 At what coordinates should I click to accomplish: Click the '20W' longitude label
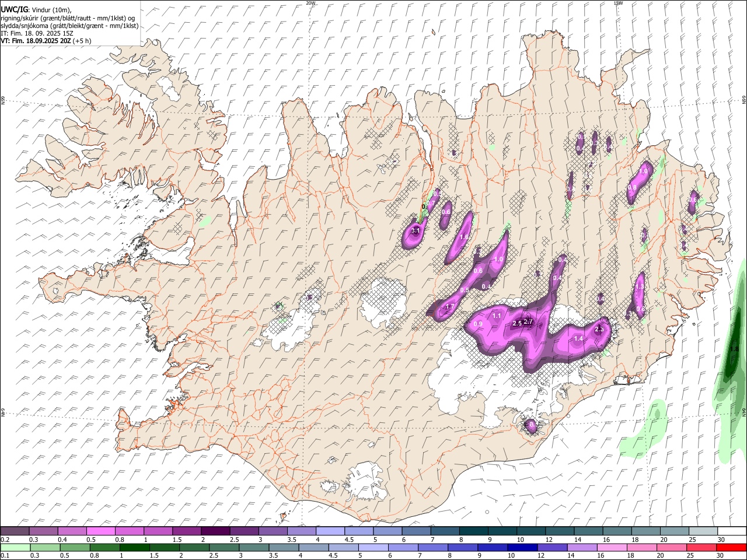(310, 3)
